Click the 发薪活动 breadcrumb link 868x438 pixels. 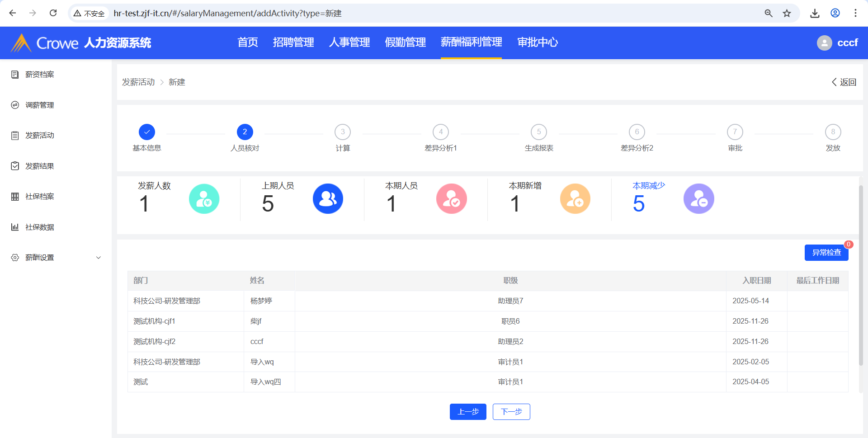coord(138,82)
